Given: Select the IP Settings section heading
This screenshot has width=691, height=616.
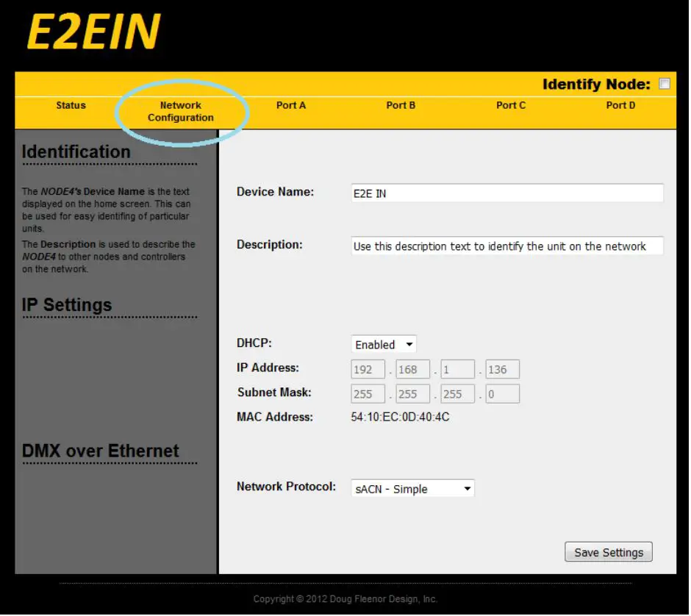Looking at the screenshot, I should tap(65, 305).
